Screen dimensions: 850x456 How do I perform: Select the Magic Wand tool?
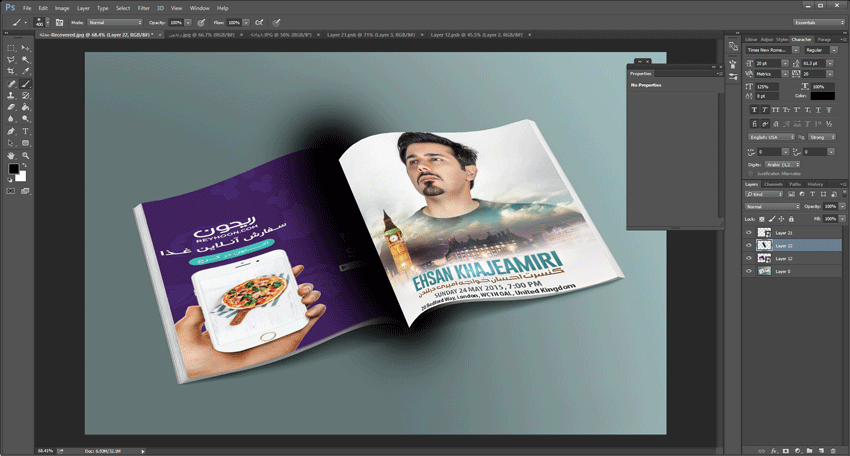tap(25, 60)
